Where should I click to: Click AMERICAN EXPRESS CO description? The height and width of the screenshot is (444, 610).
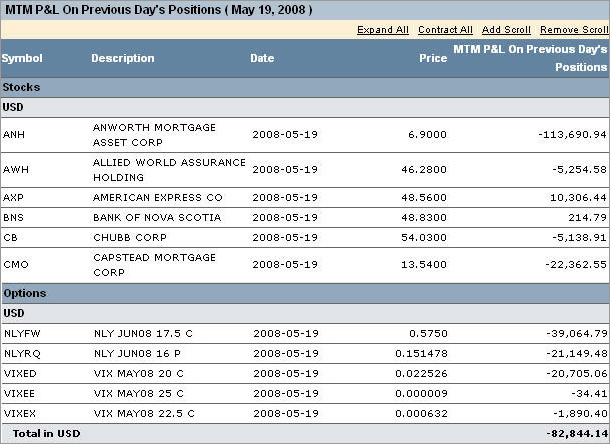[x=158, y=198]
